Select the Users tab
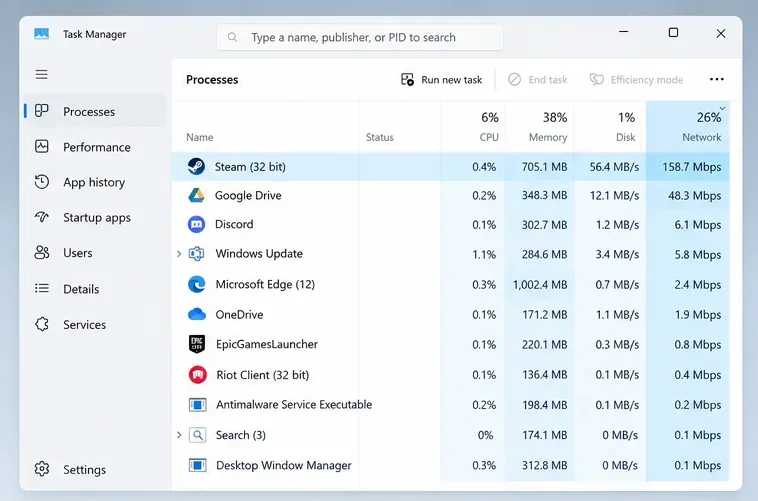758x501 pixels. [78, 253]
